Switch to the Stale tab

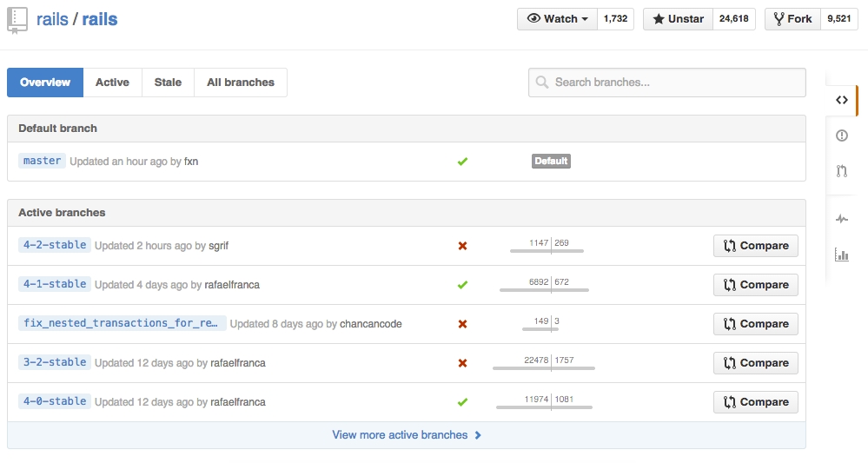[168, 83]
